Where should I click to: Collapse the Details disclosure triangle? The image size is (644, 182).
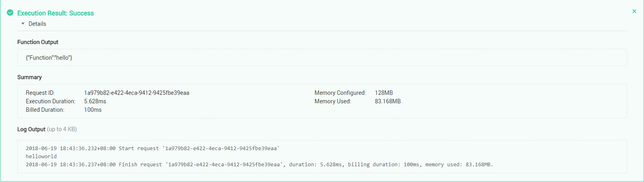click(x=23, y=24)
